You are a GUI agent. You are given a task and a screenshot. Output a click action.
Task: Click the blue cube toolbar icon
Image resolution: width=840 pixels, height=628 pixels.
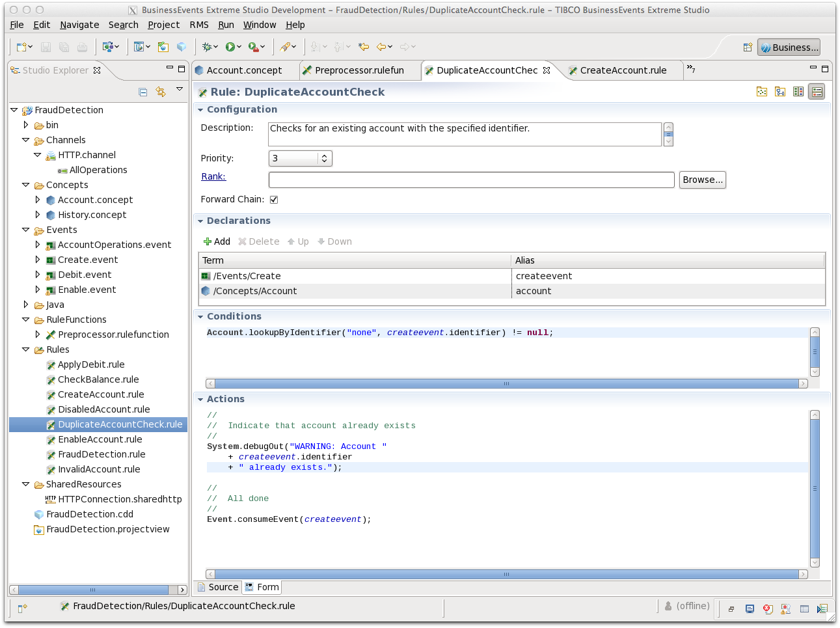(x=182, y=47)
